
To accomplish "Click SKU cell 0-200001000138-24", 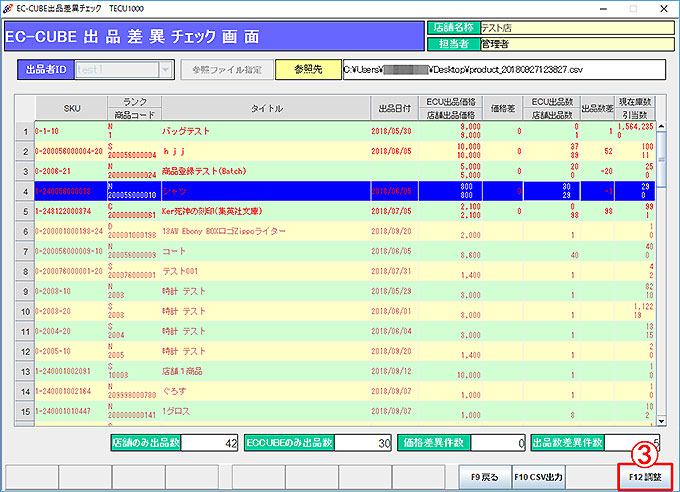I will 69,231.
